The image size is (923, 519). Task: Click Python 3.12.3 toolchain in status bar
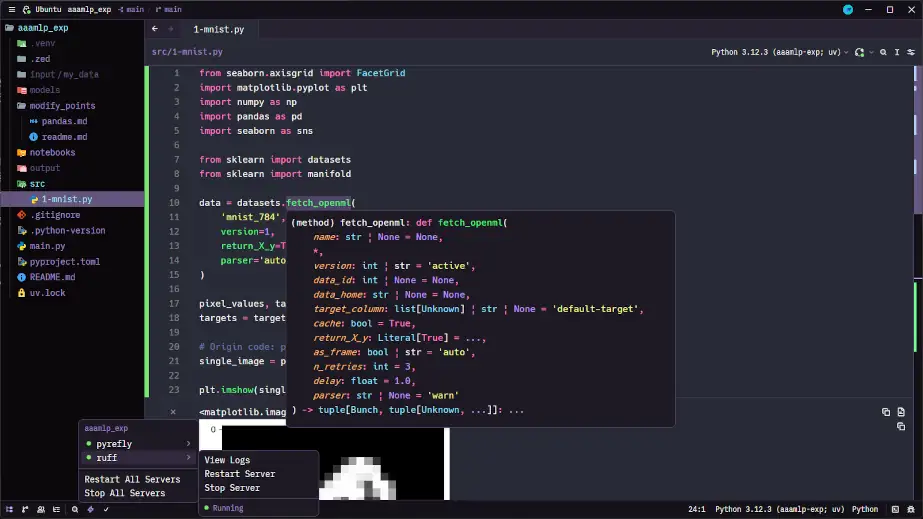[780, 510]
